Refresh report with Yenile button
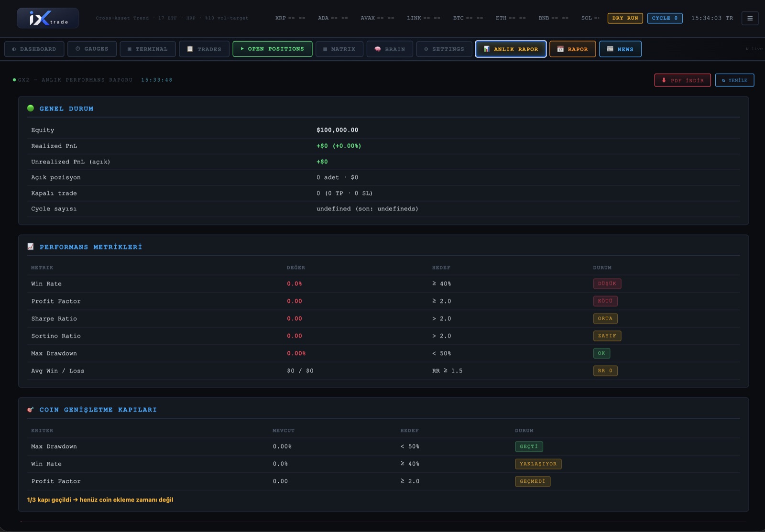This screenshot has height=532, width=765. tap(734, 80)
